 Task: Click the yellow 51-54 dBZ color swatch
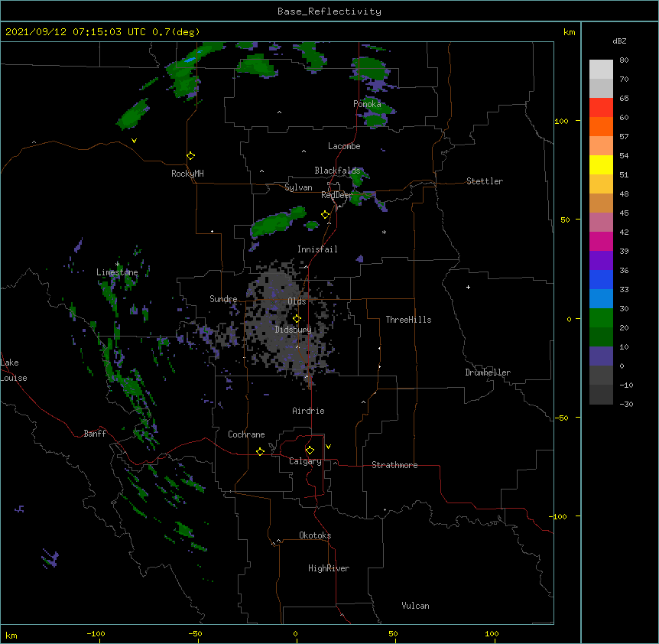(601, 164)
